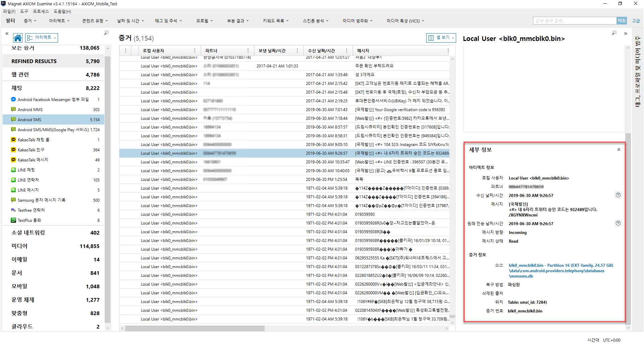Open the Profiles filter dropdown
644x349 pixels.
[205, 21]
